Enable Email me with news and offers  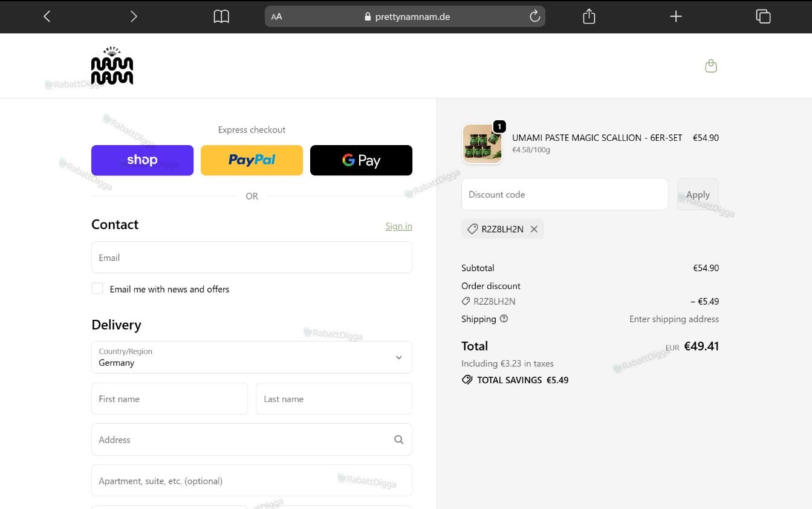pos(97,288)
